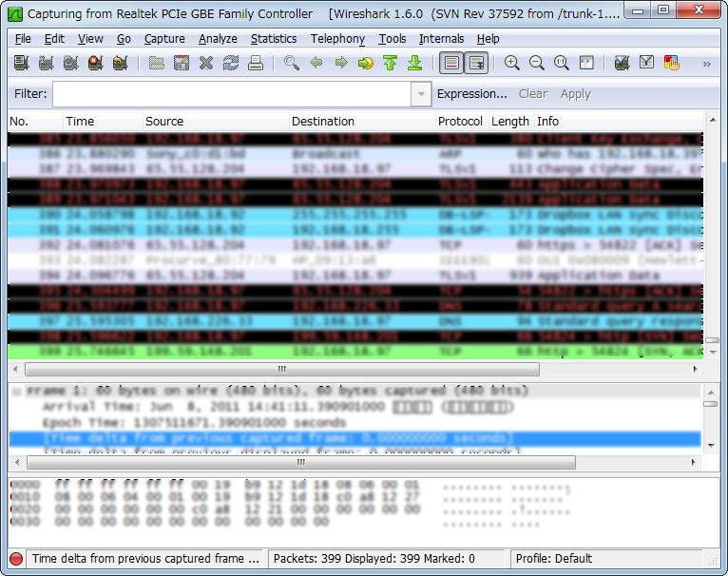Start a new live capture icon
The height and width of the screenshot is (576, 728).
pos(70,63)
